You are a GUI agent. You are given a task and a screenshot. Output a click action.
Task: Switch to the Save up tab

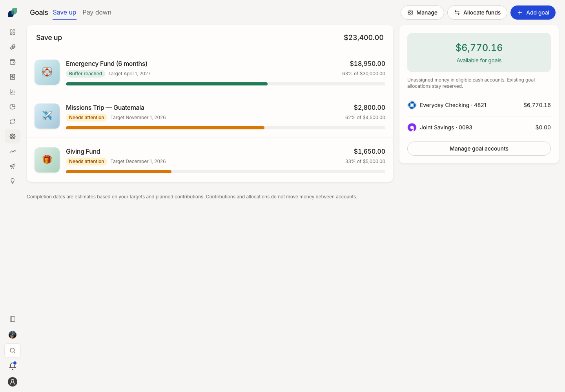click(64, 13)
